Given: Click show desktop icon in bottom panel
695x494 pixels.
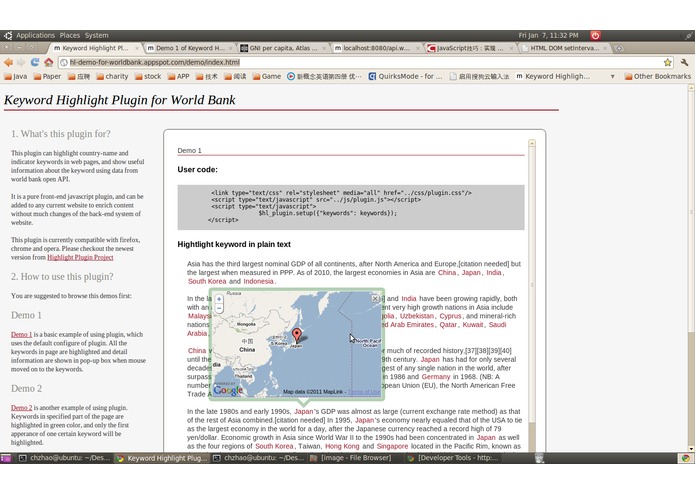Looking at the screenshot, I should (x=6, y=458).
